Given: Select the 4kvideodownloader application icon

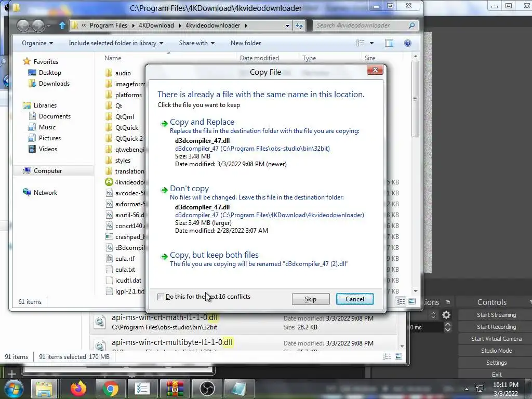Looking at the screenshot, I should click(109, 182).
